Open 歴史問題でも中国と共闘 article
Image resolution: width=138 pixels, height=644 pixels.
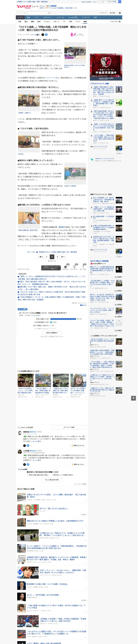coord(47,584)
